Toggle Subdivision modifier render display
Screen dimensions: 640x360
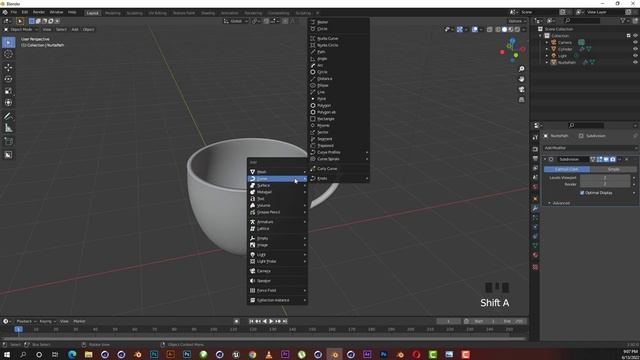click(x=613, y=159)
